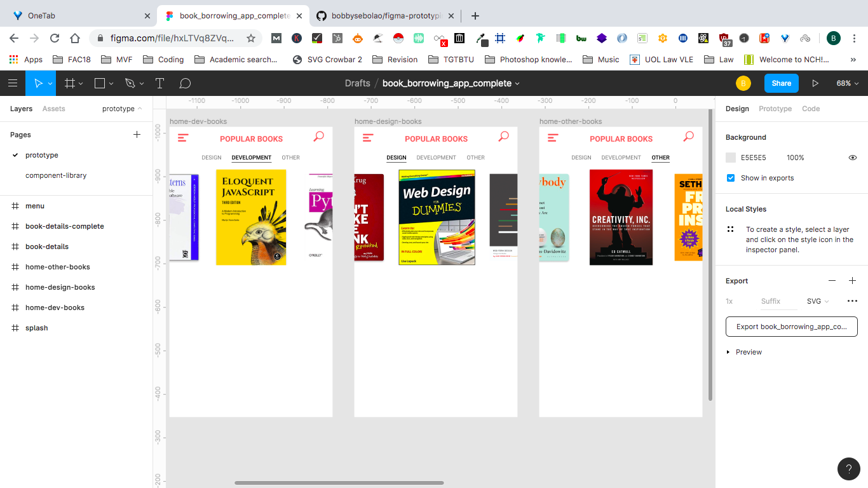Open the 68% zoom dropdown
Image resolution: width=868 pixels, height=488 pixels.
[848, 83]
